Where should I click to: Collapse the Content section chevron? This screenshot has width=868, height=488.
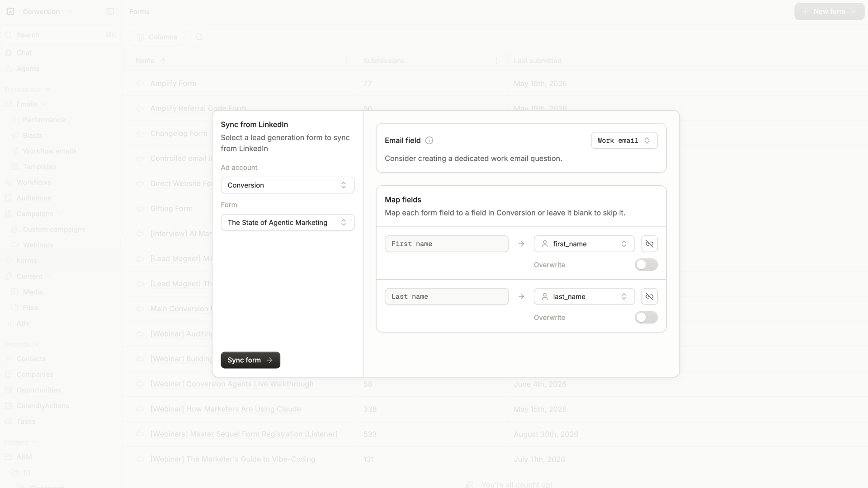(x=49, y=277)
